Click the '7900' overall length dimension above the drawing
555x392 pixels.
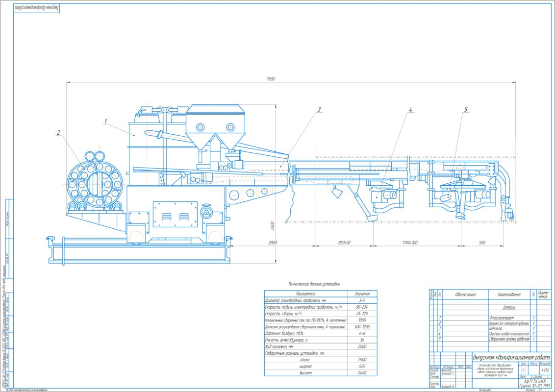point(271,79)
